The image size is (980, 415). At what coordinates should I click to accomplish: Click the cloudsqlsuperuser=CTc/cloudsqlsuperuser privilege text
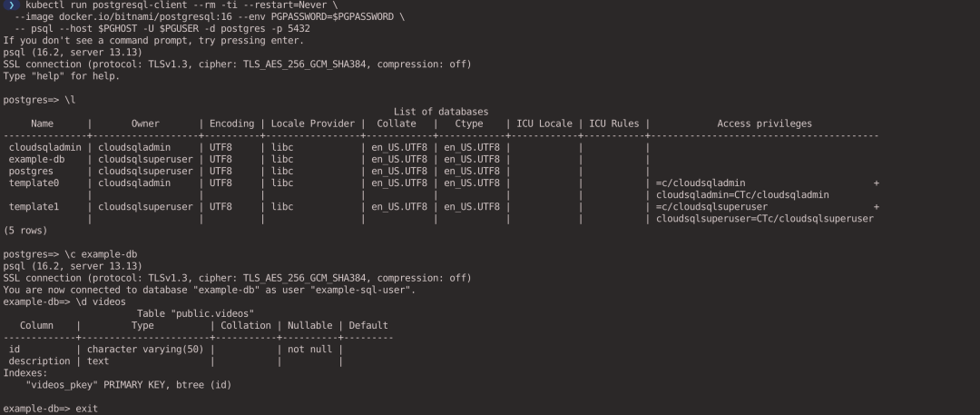[764, 219]
